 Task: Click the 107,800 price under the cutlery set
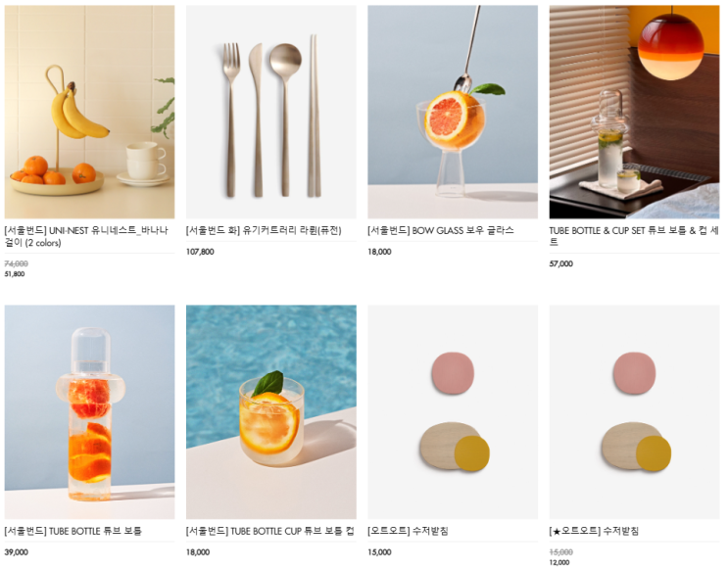(x=200, y=252)
